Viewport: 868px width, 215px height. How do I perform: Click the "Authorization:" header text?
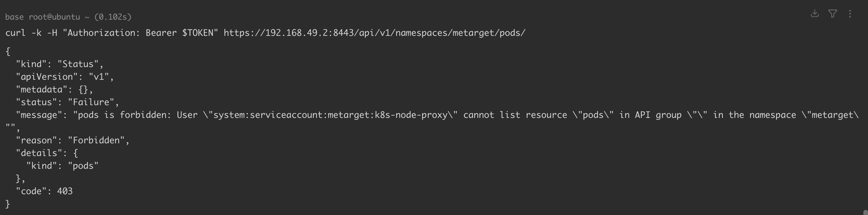pos(104,33)
